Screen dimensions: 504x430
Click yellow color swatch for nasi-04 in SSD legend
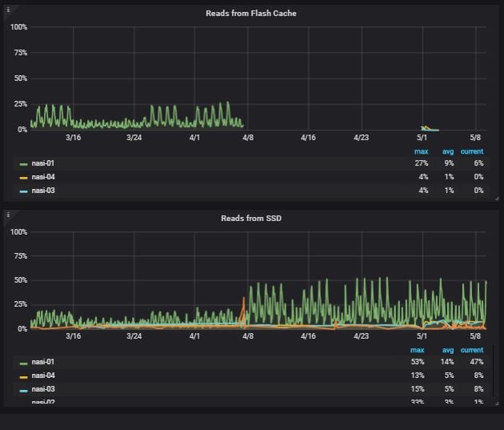point(24,376)
